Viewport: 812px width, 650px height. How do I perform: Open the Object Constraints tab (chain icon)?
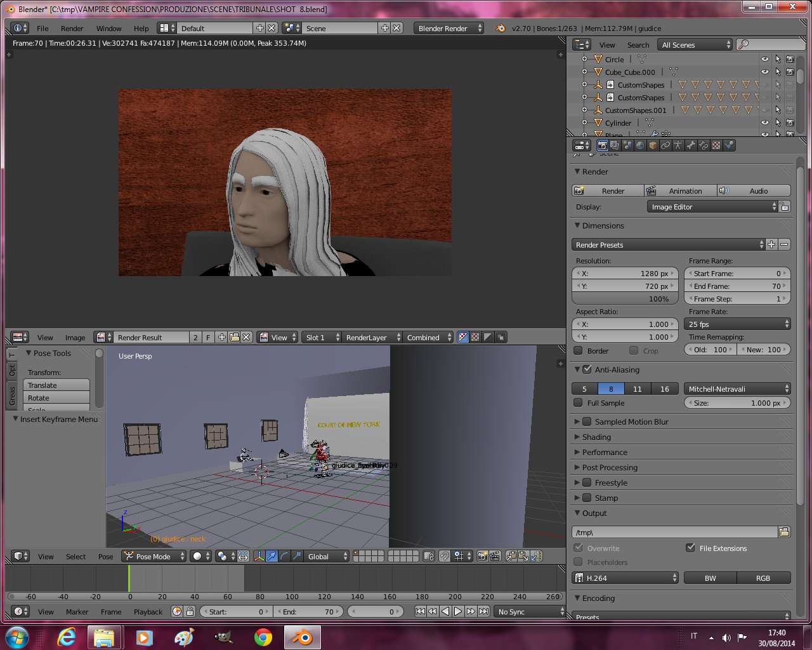tap(665, 145)
